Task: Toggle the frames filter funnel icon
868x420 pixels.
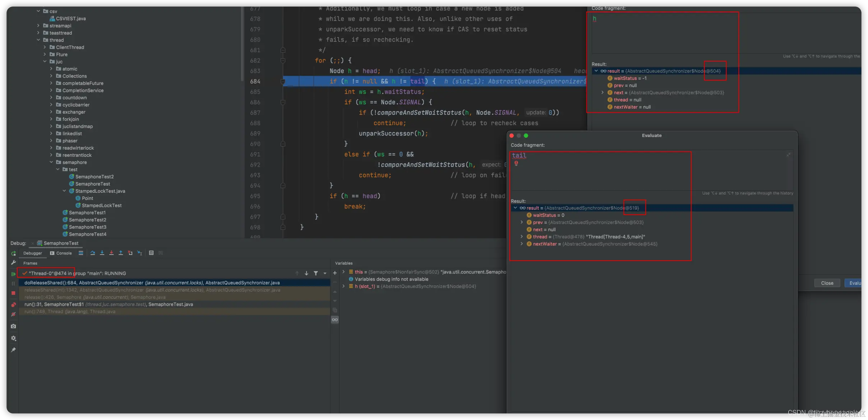Action: [316, 273]
